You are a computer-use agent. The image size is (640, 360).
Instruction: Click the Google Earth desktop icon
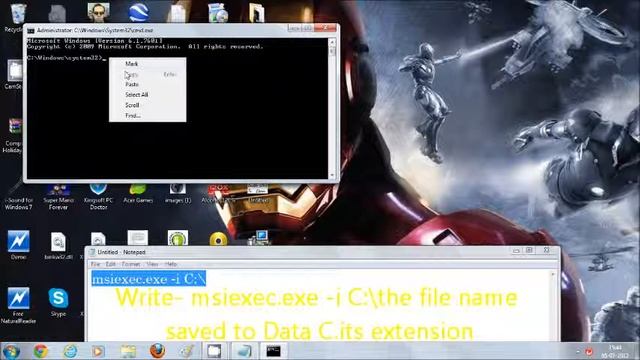pyautogui.click(x=138, y=12)
